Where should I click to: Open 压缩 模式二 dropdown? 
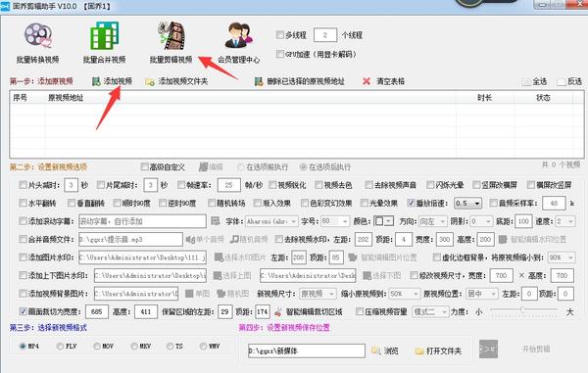click(430, 311)
